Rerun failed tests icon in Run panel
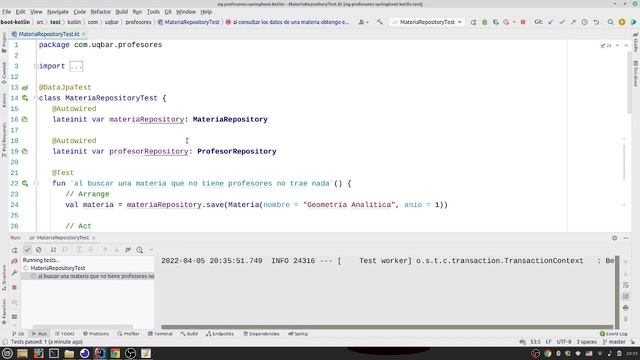The image size is (640, 360). tap(15, 261)
